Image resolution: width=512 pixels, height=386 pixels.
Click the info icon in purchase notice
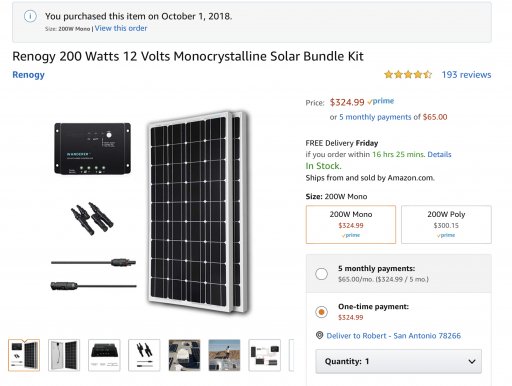30,16
